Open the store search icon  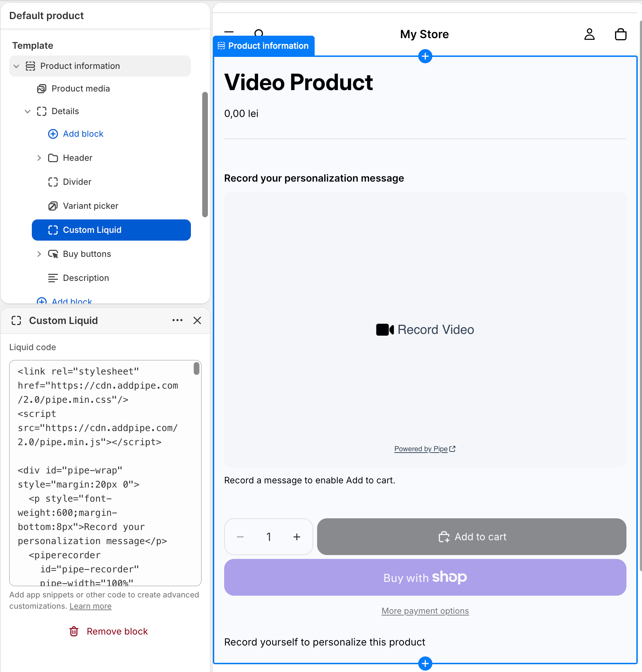[259, 34]
